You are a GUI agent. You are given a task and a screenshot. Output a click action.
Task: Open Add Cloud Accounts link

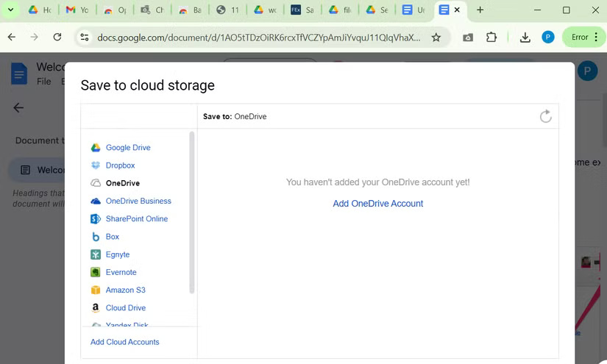pos(124,342)
